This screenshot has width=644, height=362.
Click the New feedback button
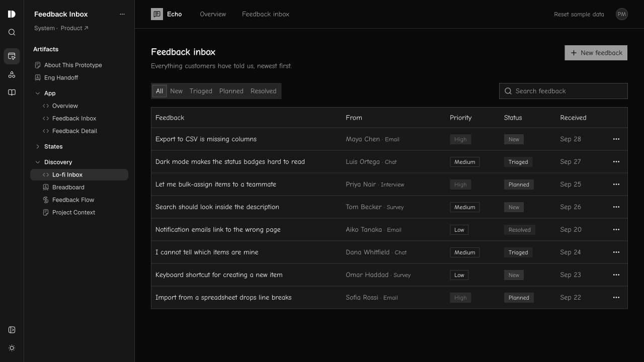pos(596,53)
